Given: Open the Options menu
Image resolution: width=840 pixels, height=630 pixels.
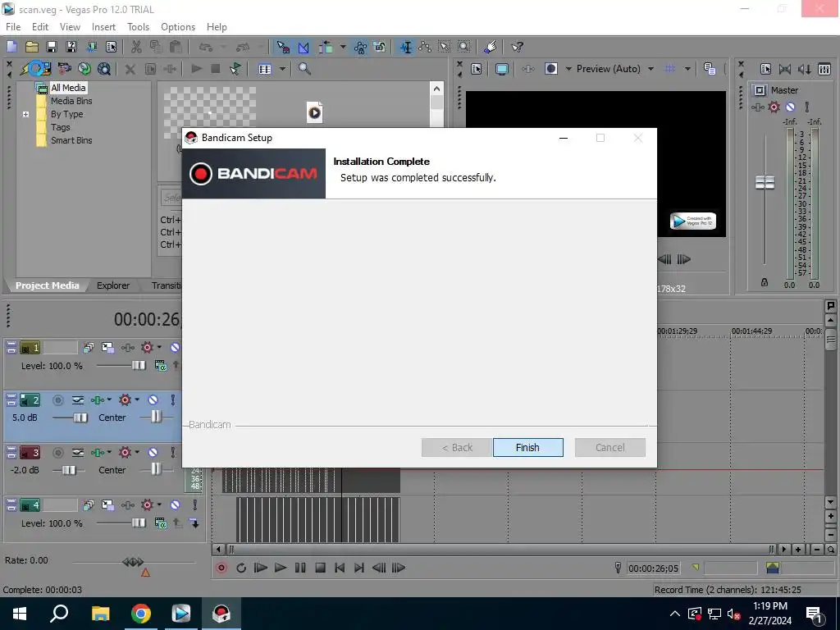Looking at the screenshot, I should (178, 27).
